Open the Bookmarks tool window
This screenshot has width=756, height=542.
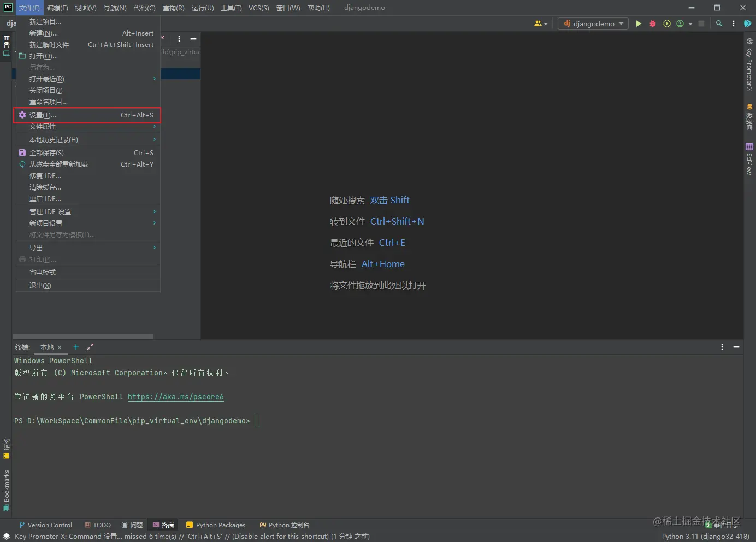(6, 491)
